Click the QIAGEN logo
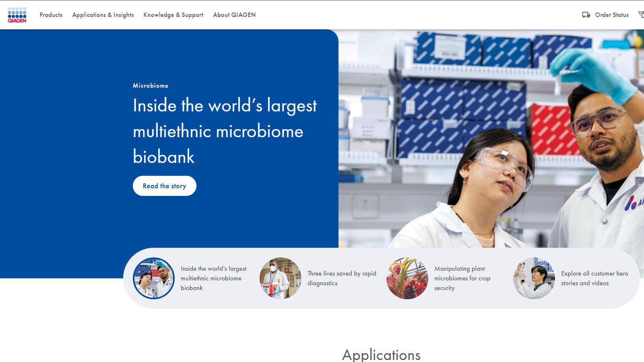Image resolution: width=644 pixels, height=362 pixels. 17,15
